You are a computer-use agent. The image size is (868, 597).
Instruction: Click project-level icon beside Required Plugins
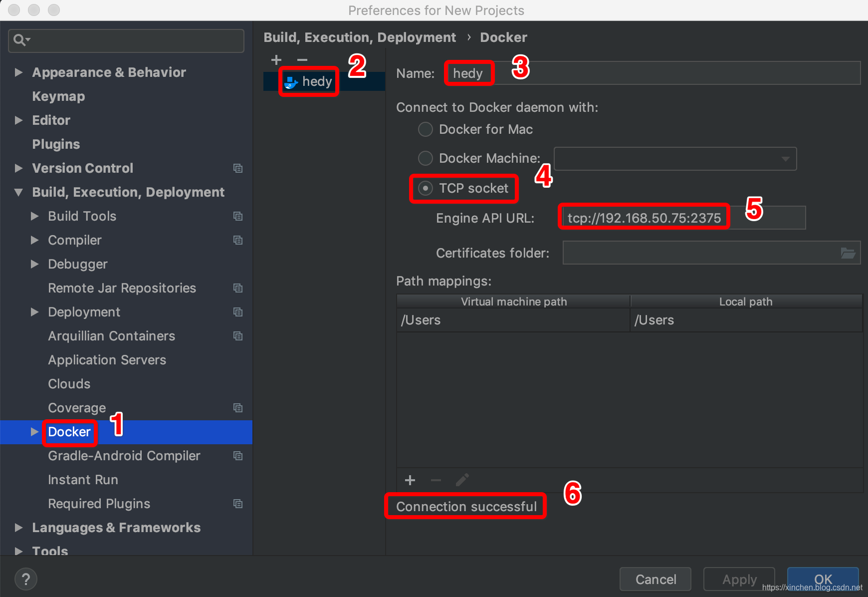pyautogui.click(x=238, y=504)
